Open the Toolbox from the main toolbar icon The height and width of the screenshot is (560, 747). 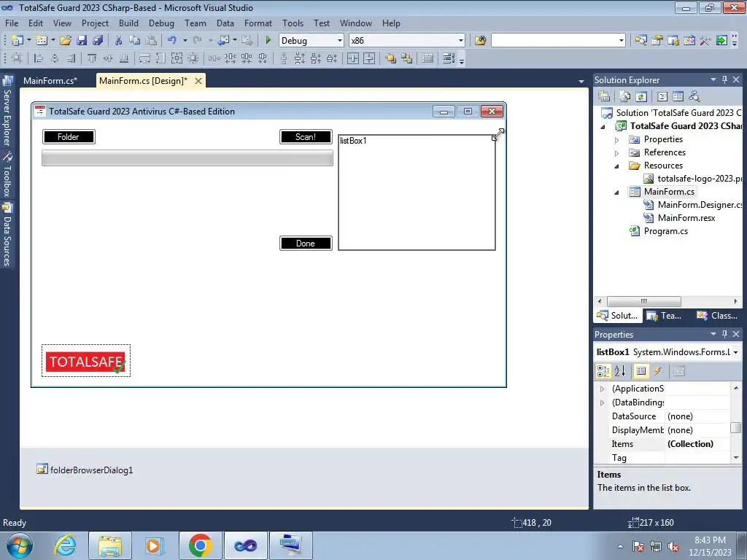[x=705, y=41]
